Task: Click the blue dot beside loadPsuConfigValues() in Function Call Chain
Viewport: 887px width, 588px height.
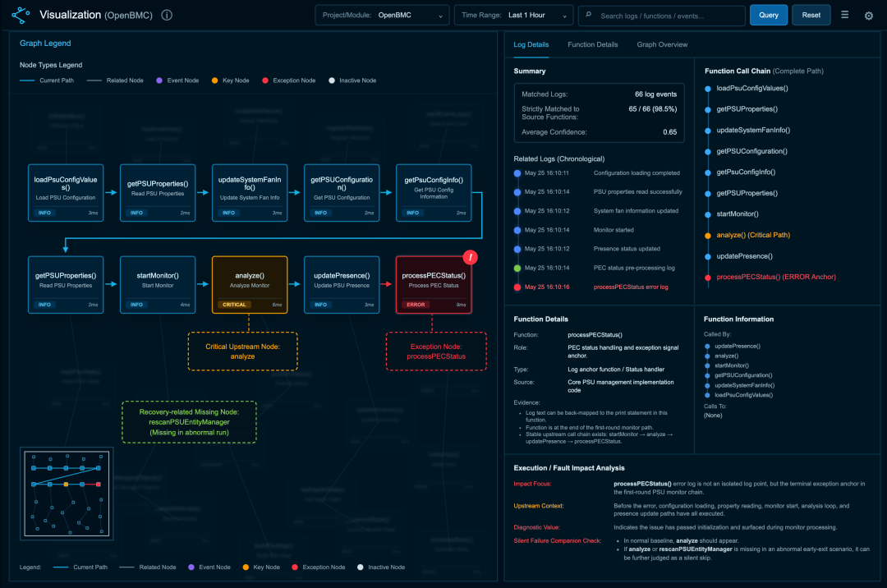Action: coord(708,89)
